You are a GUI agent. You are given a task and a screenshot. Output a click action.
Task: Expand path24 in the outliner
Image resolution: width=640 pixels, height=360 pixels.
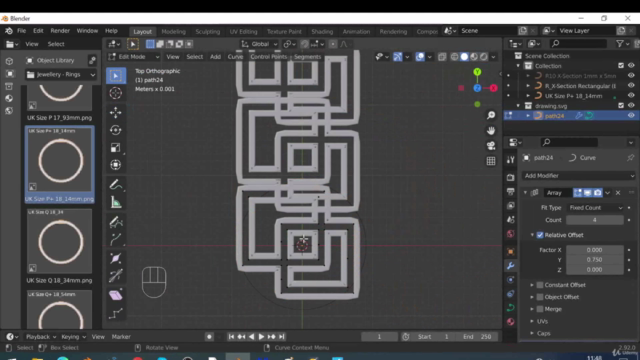(528, 116)
